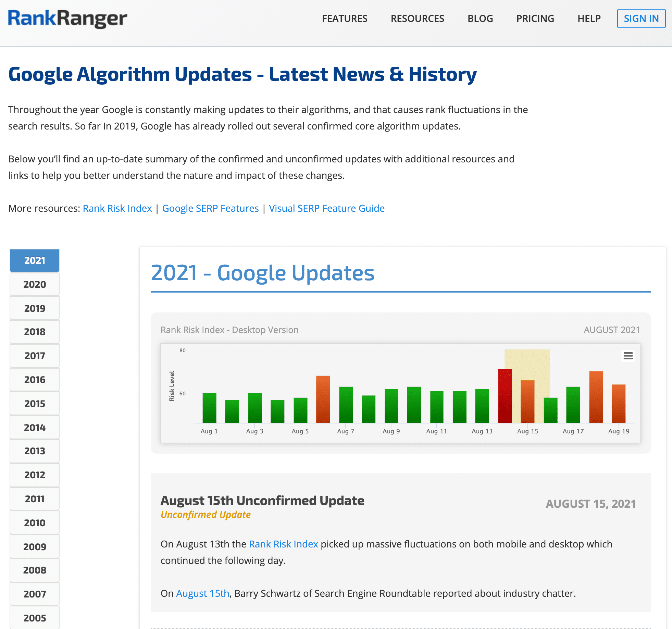Image resolution: width=672 pixels, height=629 pixels.
Task: Open the Rank Risk Index resource link
Action: [x=117, y=208]
